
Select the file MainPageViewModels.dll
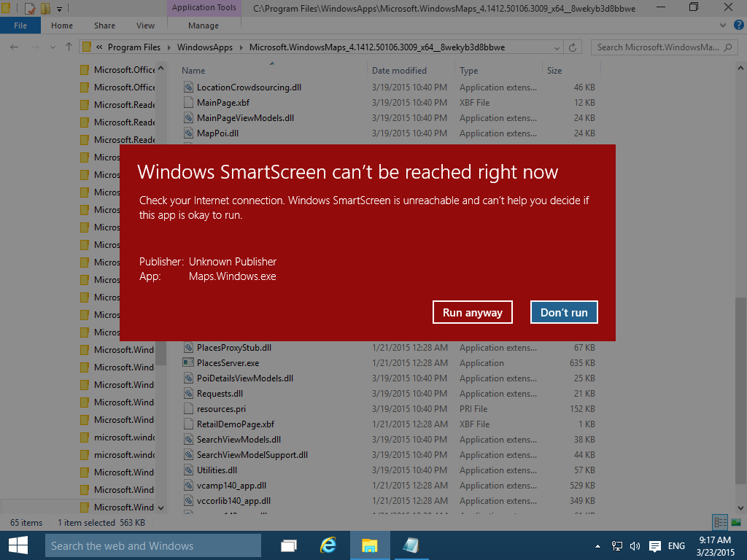coord(245,117)
